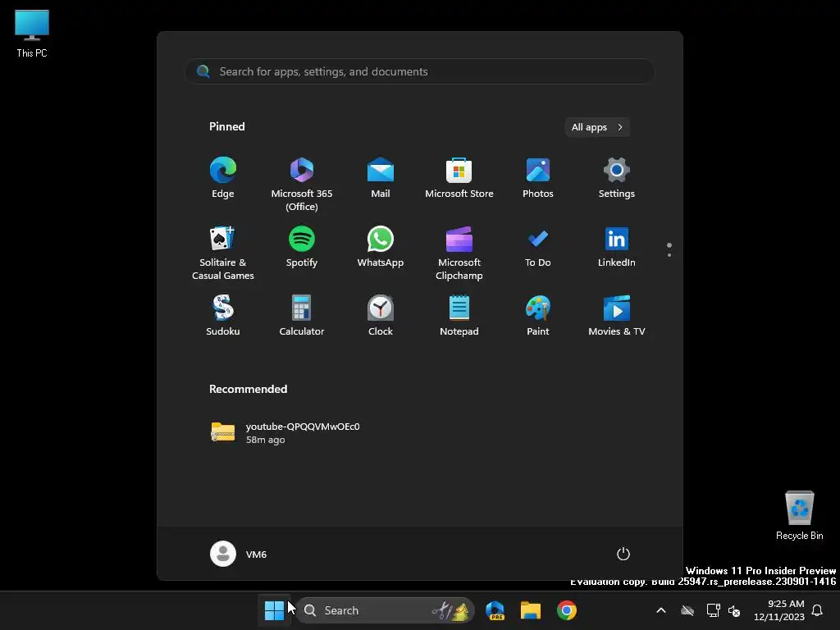Launch WhatsApp

coord(381,247)
